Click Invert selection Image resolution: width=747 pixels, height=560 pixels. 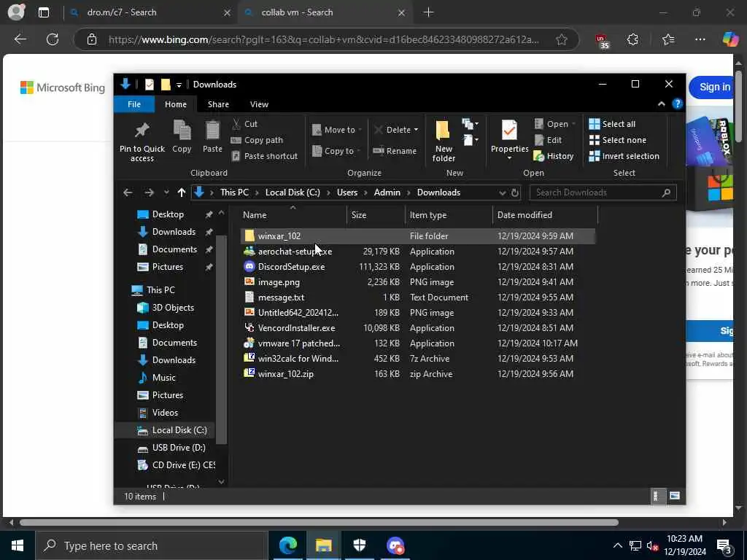pyautogui.click(x=624, y=156)
